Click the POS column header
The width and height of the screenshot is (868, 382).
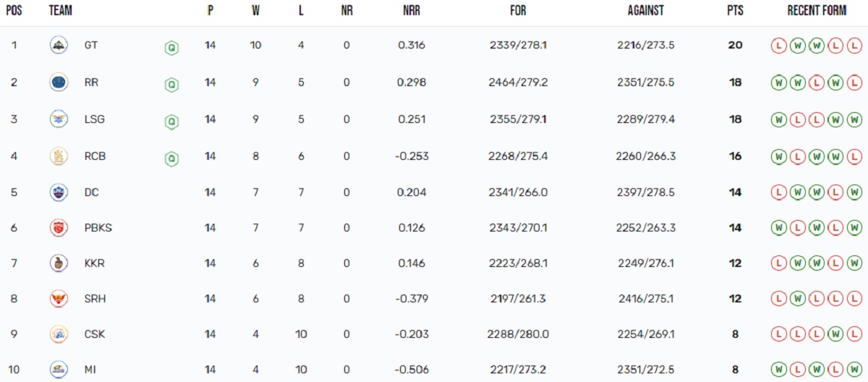(x=14, y=12)
